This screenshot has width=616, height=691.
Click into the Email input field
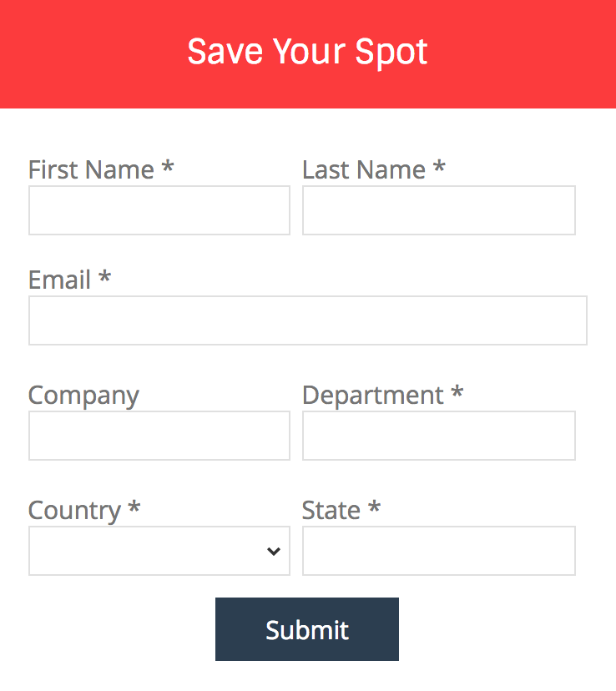click(x=307, y=320)
